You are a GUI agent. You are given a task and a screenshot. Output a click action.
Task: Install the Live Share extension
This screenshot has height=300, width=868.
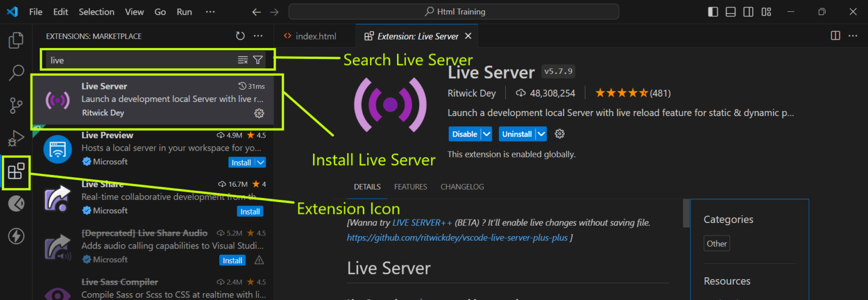tap(250, 212)
